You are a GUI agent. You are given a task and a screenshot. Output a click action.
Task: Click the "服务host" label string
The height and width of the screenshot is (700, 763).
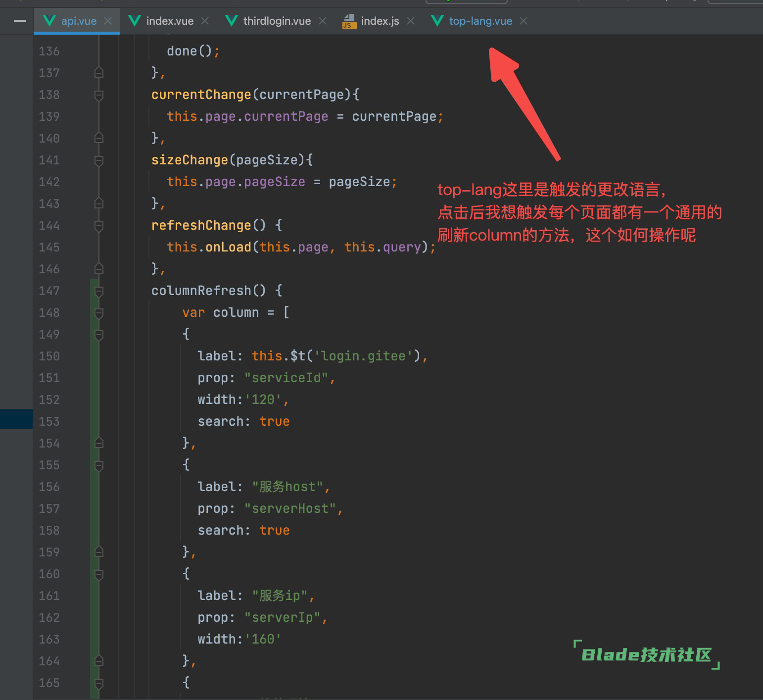pyautogui.click(x=287, y=487)
